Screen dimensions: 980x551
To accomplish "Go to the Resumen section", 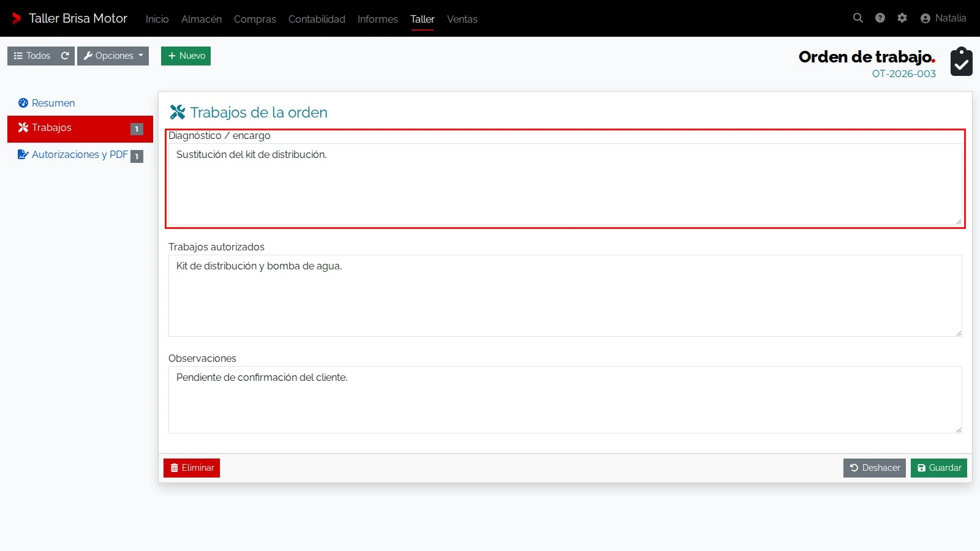I will pyautogui.click(x=47, y=103).
